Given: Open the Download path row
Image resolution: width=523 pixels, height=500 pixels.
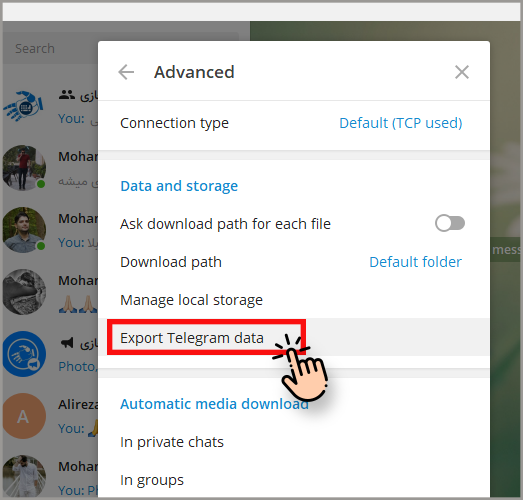Looking at the screenshot, I should pyautogui.click(x=294, y=262).
